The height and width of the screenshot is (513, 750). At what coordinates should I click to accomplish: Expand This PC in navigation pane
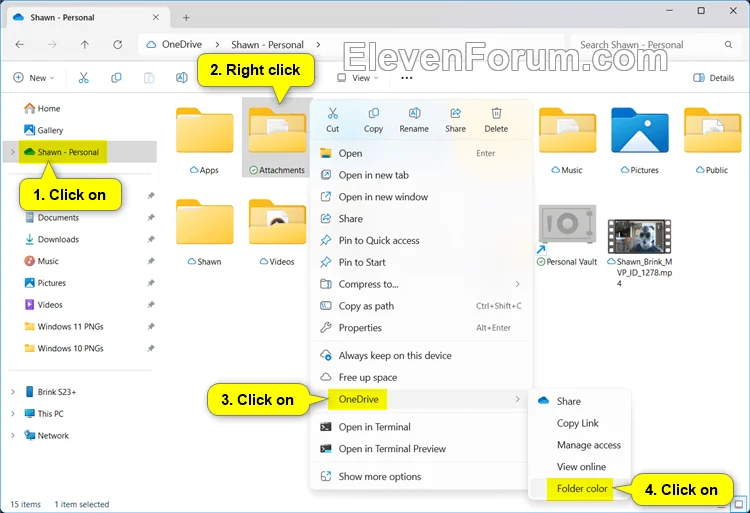[13, 414]
